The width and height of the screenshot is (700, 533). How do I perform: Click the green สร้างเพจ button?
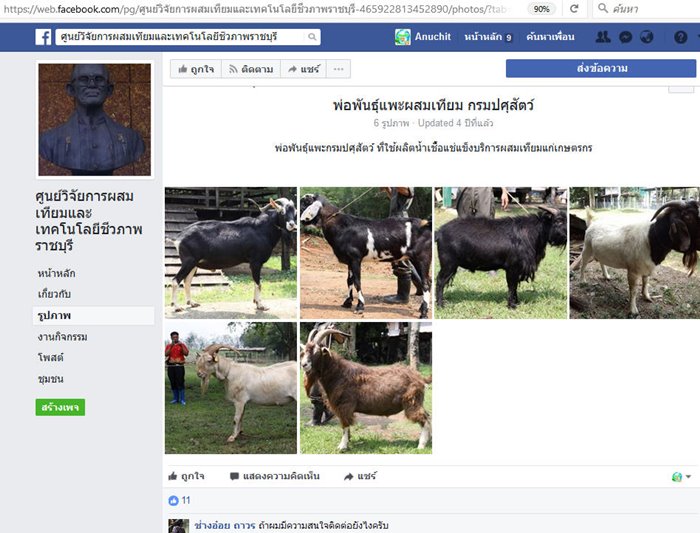pyautogui.click(x=60, y=407)
